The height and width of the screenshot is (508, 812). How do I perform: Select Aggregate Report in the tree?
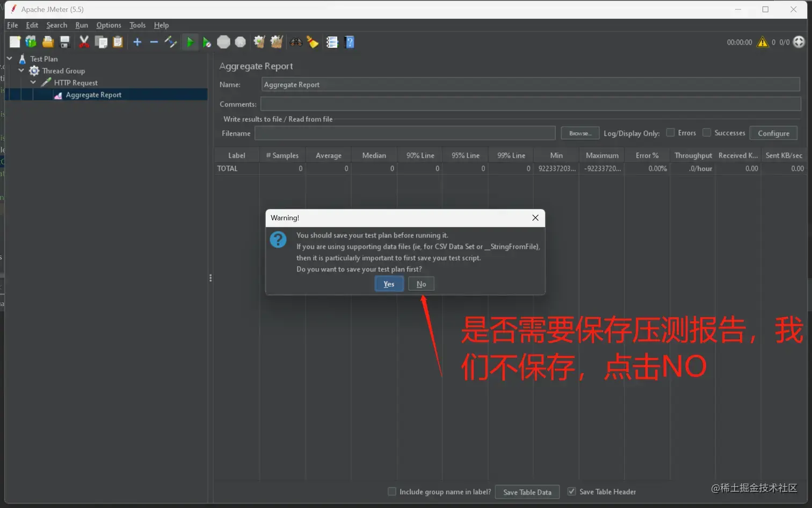click(x=93, y=95)
